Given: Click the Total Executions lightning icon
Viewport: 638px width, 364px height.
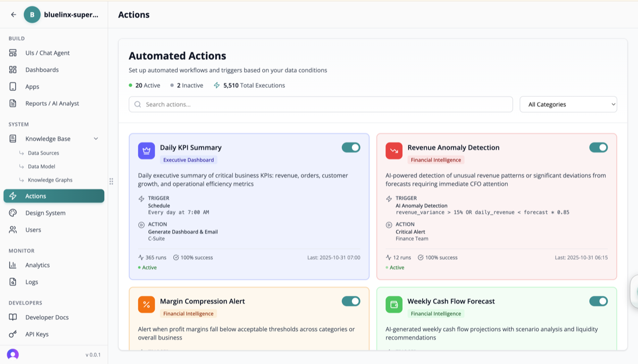Looking at the screenshot, I should tap(216, 86).
